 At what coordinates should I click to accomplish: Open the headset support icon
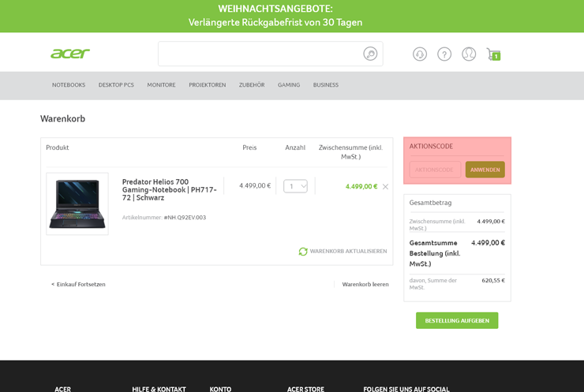420,54
